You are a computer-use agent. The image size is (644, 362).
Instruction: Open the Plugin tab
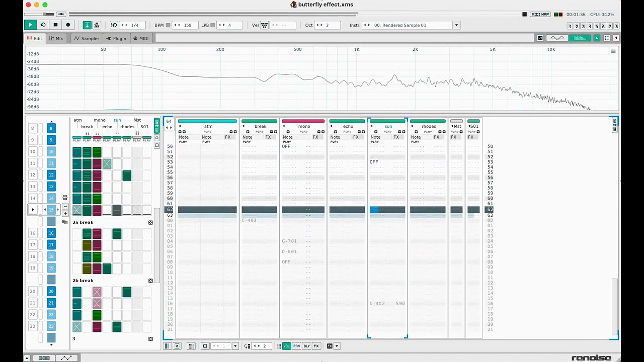pos(117,38)
